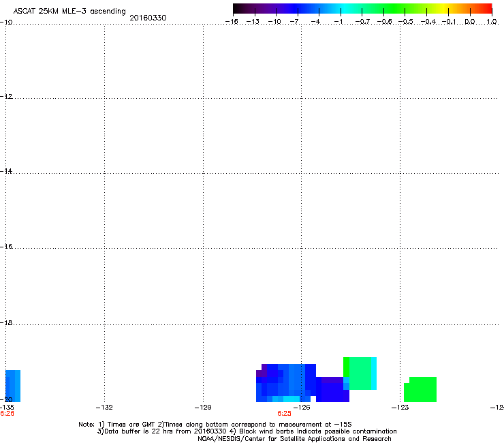Click the -0.6 label on the color scale
This screenshot has width=504, height=443.
pos(384,22)
